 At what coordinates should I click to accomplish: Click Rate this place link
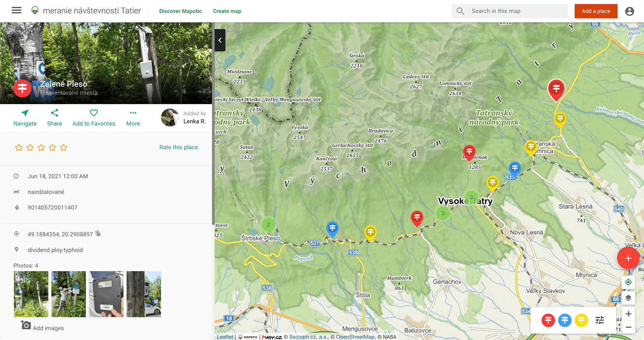click(179, 147)
